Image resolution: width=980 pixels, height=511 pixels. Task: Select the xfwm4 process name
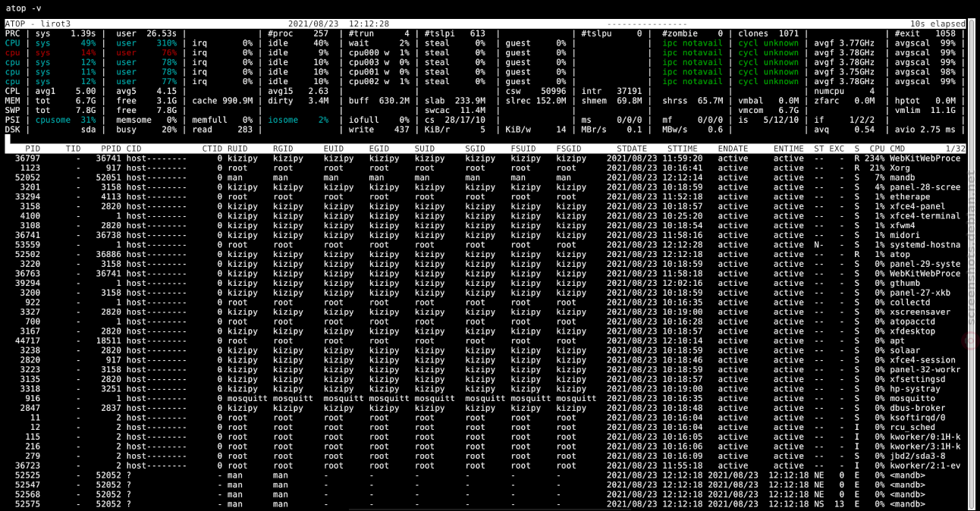903,225
